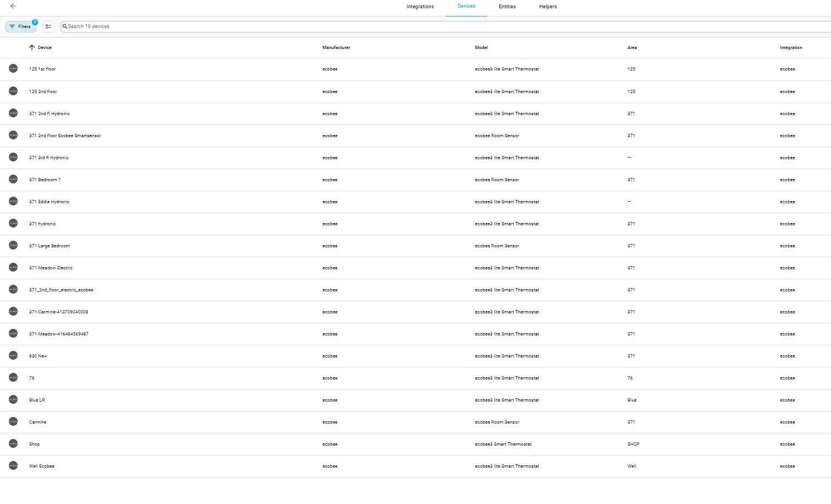Click ecobee icon for device 76

click(13, 377)
